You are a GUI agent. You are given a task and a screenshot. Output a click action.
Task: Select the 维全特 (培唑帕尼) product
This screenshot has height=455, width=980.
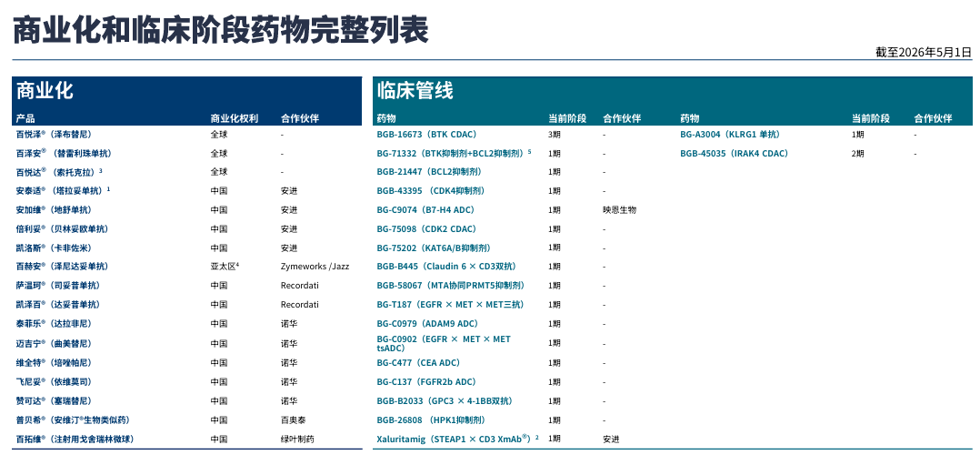pos(53,362)
